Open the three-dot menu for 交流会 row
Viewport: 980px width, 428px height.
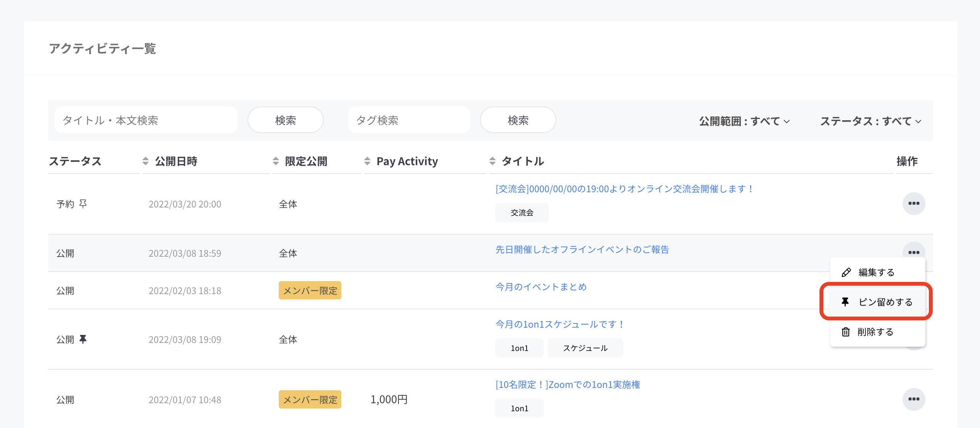(913, 204)
